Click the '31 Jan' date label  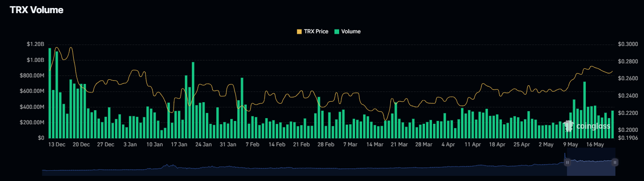click(227, 145)
